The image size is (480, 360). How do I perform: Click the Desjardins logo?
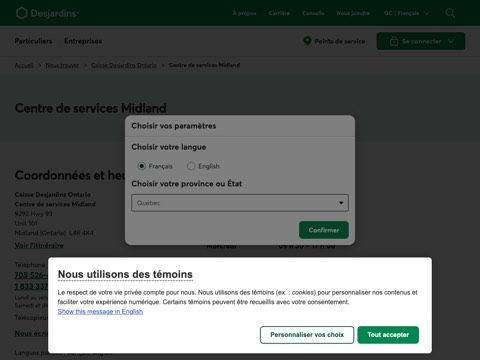coord(47,13)
